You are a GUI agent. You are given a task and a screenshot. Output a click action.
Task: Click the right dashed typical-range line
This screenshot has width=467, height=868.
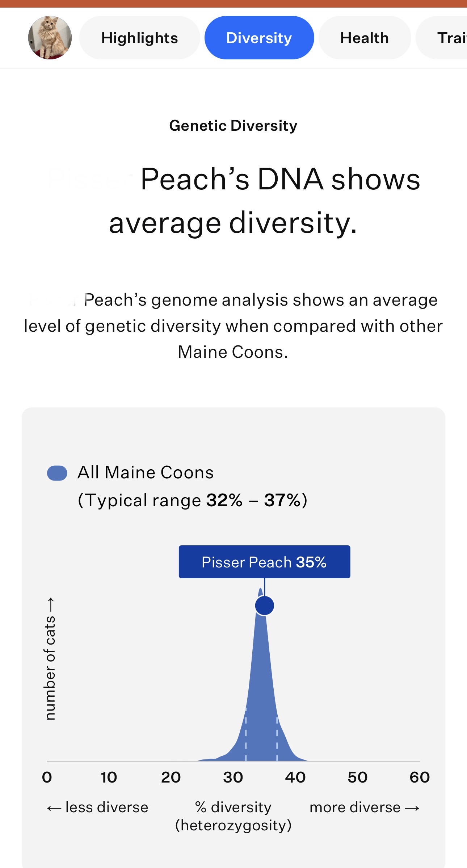pyautogui.click(x=277, y=738)
